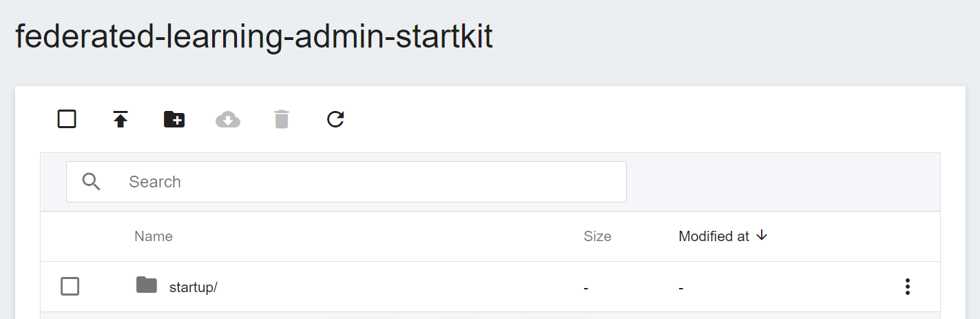The height and width of the screenshot is (319, 980).
Task: Click the size dash cell of startup/
Action: (585, 287)
